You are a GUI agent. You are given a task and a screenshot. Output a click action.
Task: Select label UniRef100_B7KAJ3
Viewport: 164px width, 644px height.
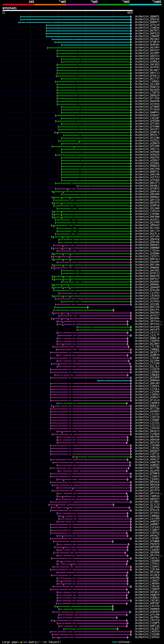pyautogui.click(x=147, y=76)
